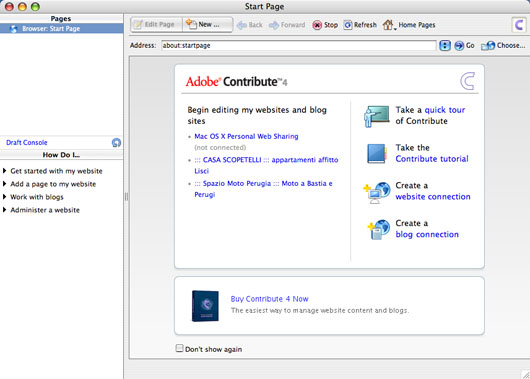Click the Contribute C logo in the start panel

coord(467,81)
